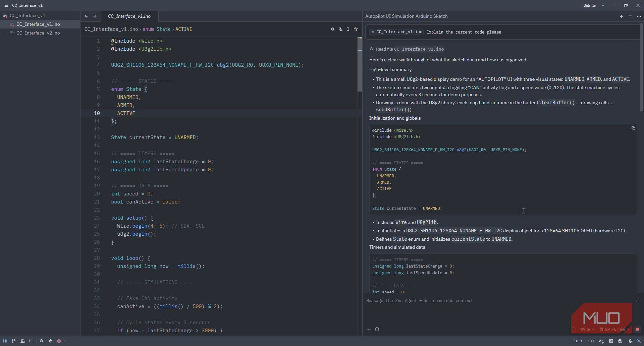Screen dimensions: 644x346
Task: Click the enum State breadcrumb
Action: tap(157, 29)
